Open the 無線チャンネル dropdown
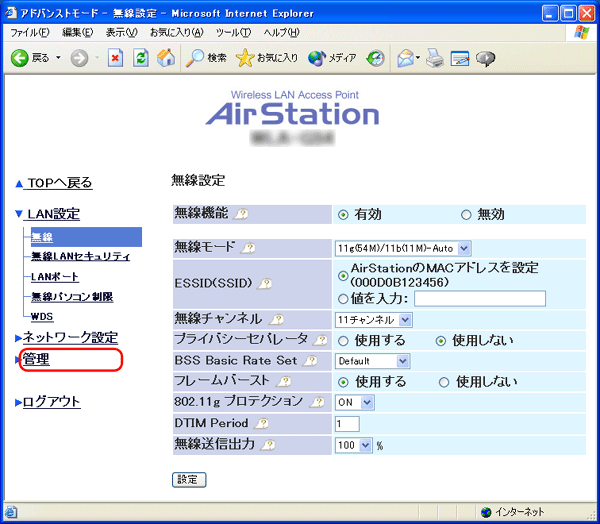Viewport: 600px width, 524px height. click(374, 320)
